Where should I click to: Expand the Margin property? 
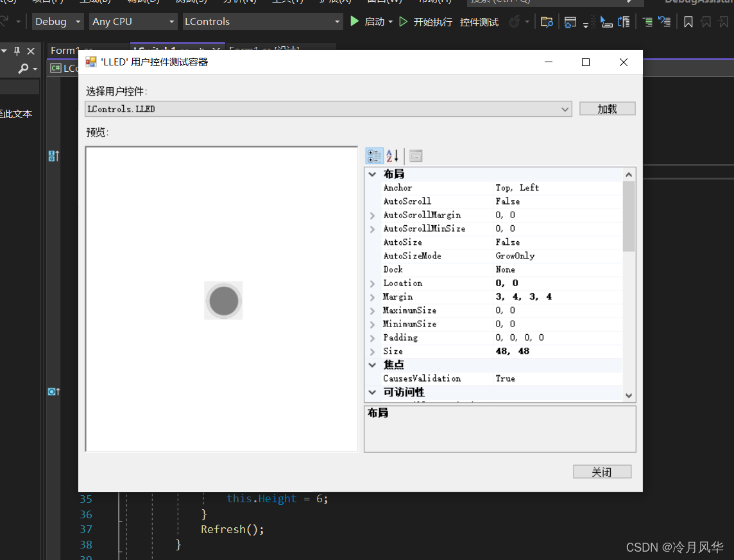(373, 297)
